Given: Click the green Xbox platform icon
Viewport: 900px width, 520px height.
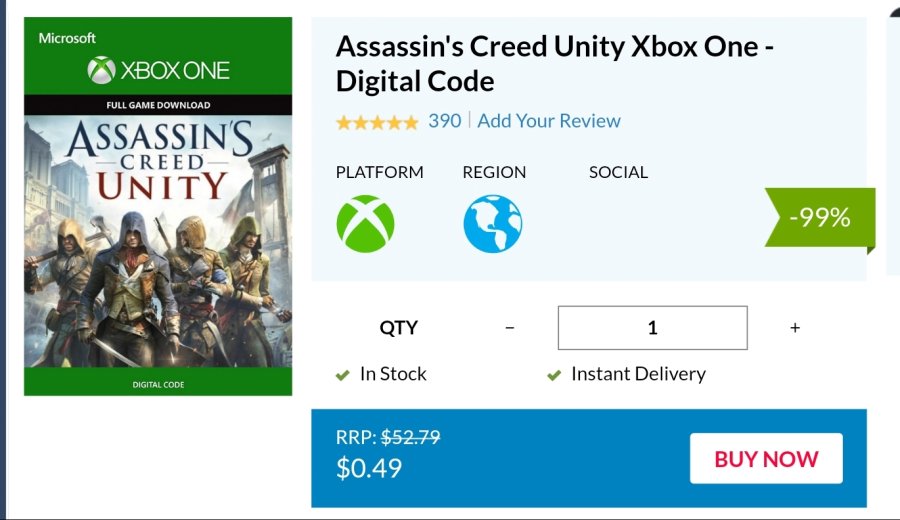Looking at the screenshot, I should click(365, 223).
